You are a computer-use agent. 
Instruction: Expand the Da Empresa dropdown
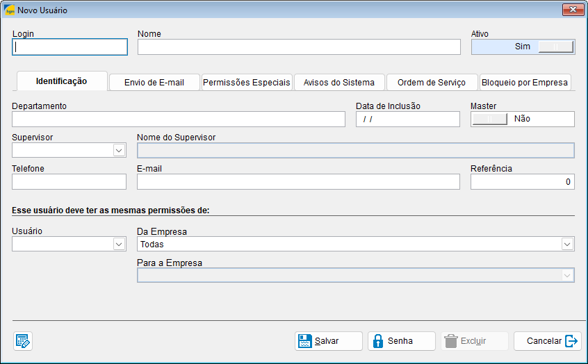(567, 244)
